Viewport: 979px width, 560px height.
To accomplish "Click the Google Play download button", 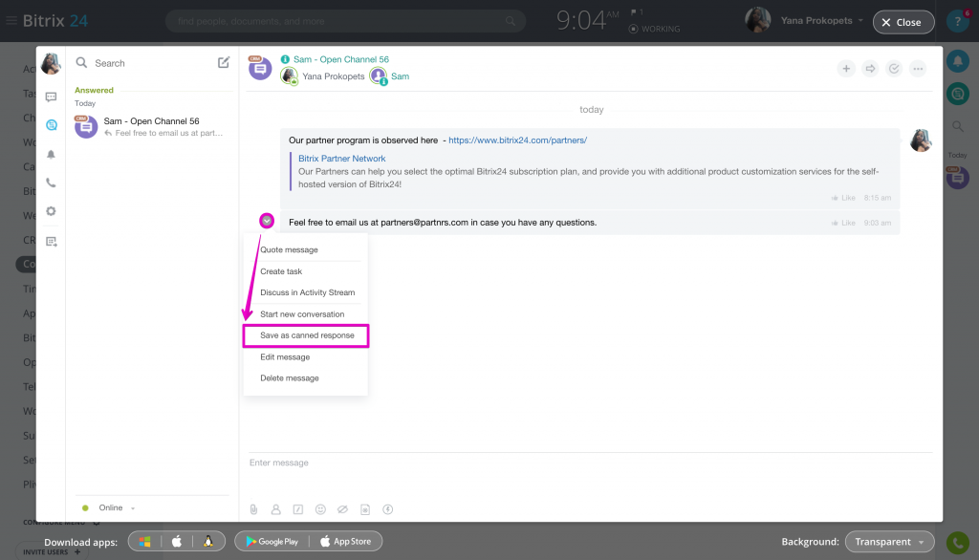I will 272,542.
